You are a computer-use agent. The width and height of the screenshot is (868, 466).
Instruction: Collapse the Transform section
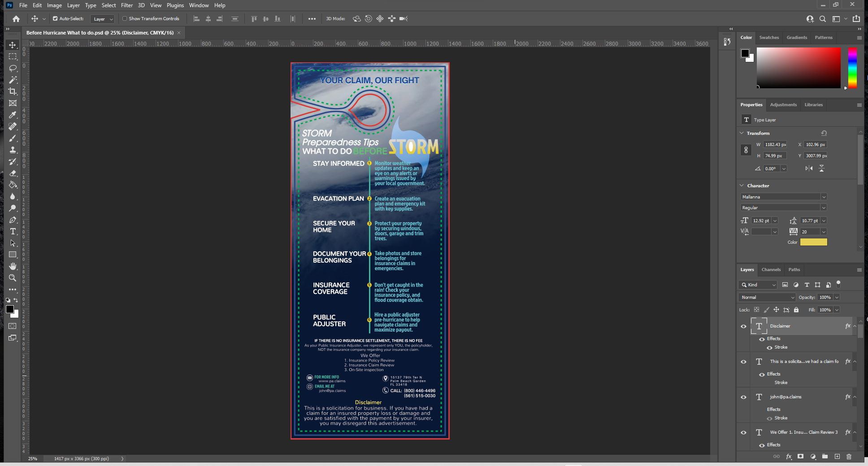tap(742, 133)
